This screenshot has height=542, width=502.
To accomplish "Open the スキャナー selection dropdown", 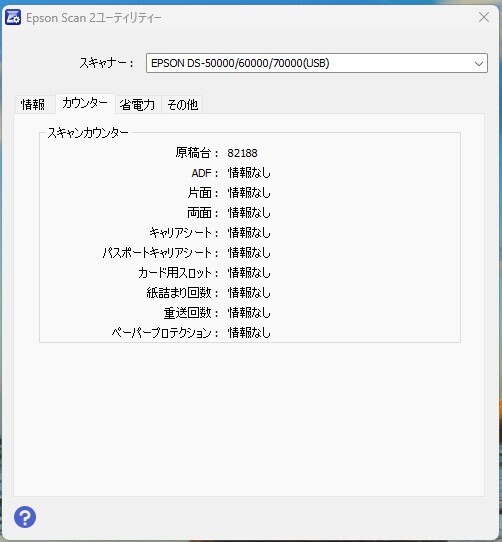I will pos(317,63).
